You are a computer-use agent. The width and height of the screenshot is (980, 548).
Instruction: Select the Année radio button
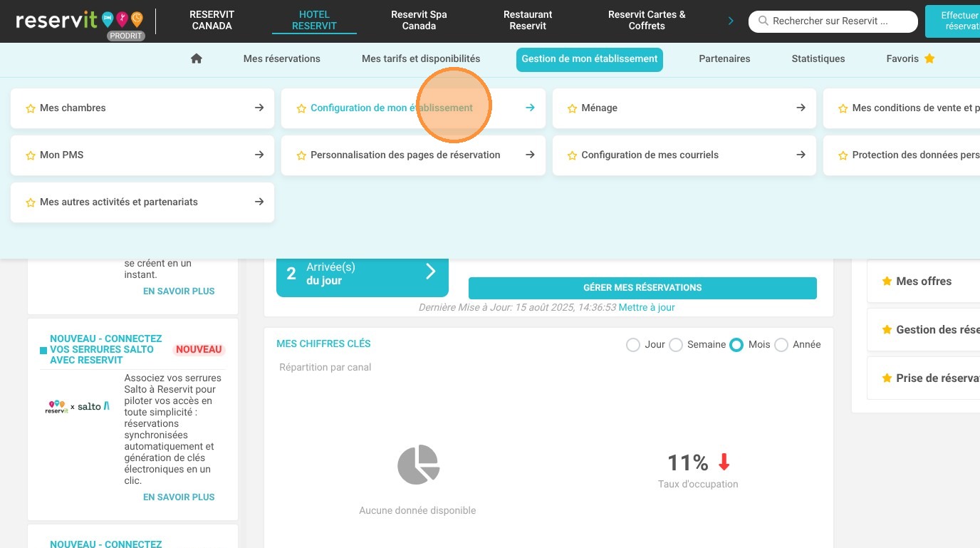click(781, 345)
